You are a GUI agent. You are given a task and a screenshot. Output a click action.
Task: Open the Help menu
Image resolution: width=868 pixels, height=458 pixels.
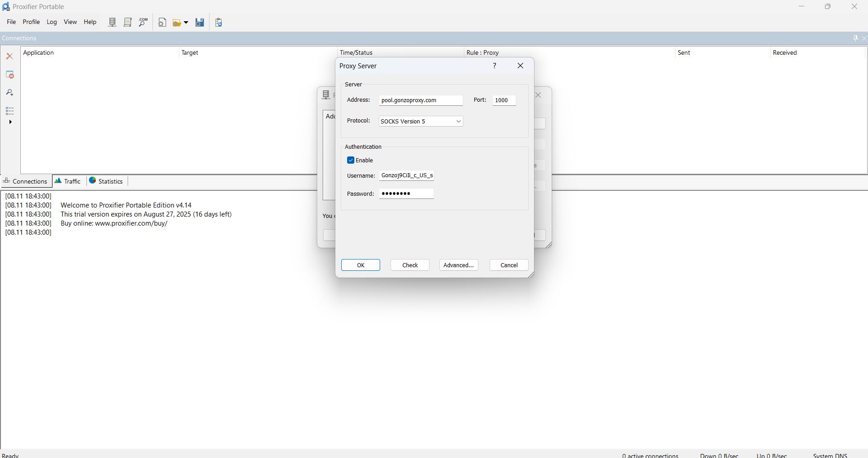point(90,22)
